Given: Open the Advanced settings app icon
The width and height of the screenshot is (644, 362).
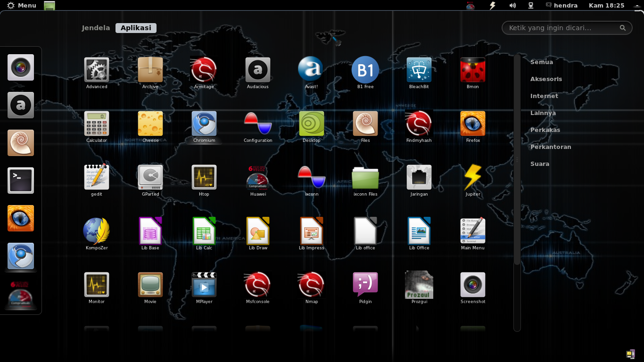Looking at the screenshot, I should coord(97,70).
